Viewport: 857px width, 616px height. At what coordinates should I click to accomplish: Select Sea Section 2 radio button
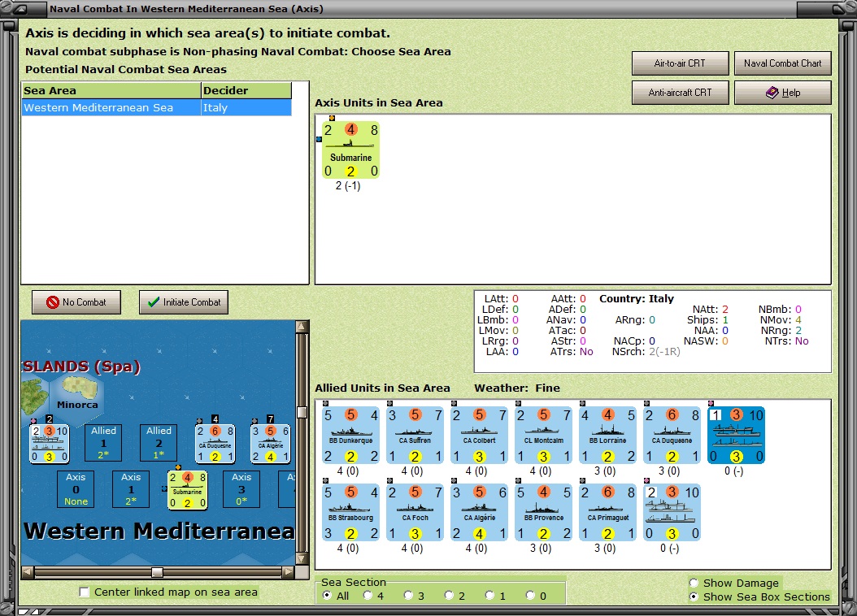[x=449, y=595]
